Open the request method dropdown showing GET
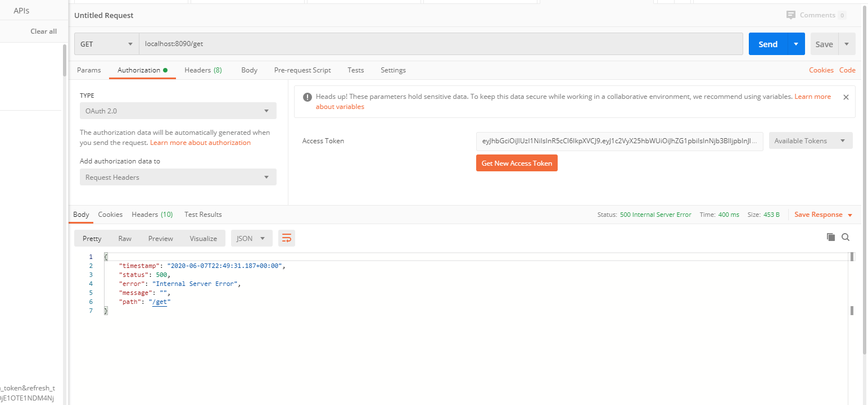Image resolution: width=868 pixels, height=405 pixels. click(106, 43)
